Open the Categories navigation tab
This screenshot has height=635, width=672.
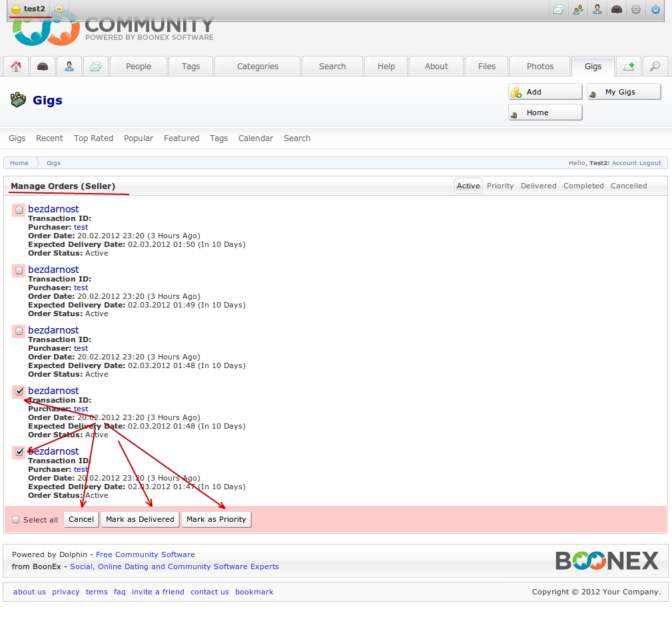tap(258, 67)
